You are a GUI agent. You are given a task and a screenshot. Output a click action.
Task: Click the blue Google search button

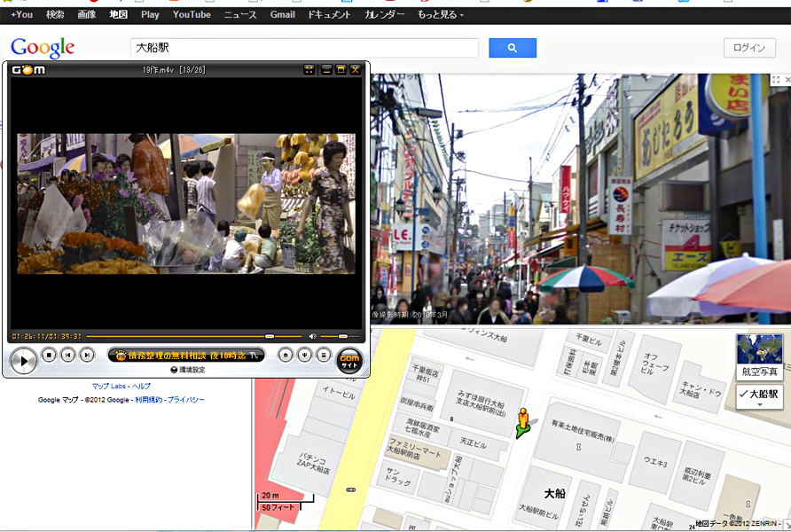pyautogui.click(x=513, y=48)
